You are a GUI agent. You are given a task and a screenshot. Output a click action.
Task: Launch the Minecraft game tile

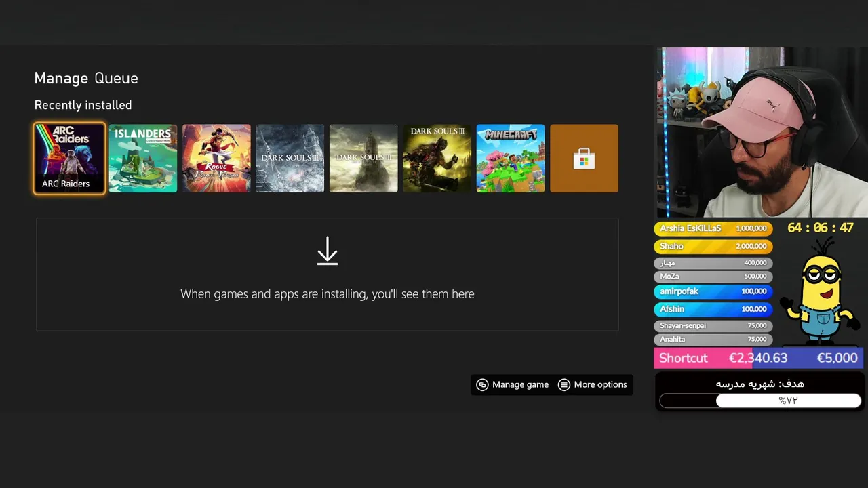coord(511,159)
